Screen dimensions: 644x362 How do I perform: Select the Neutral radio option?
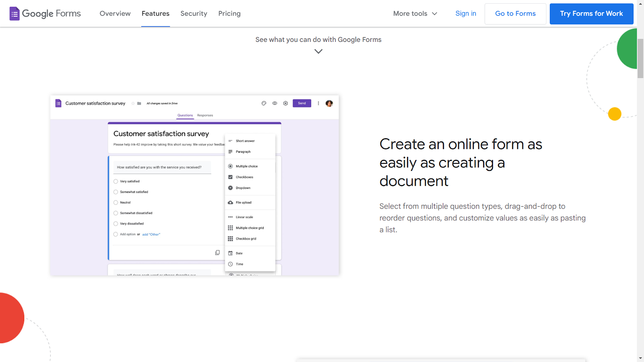(116, 202)
